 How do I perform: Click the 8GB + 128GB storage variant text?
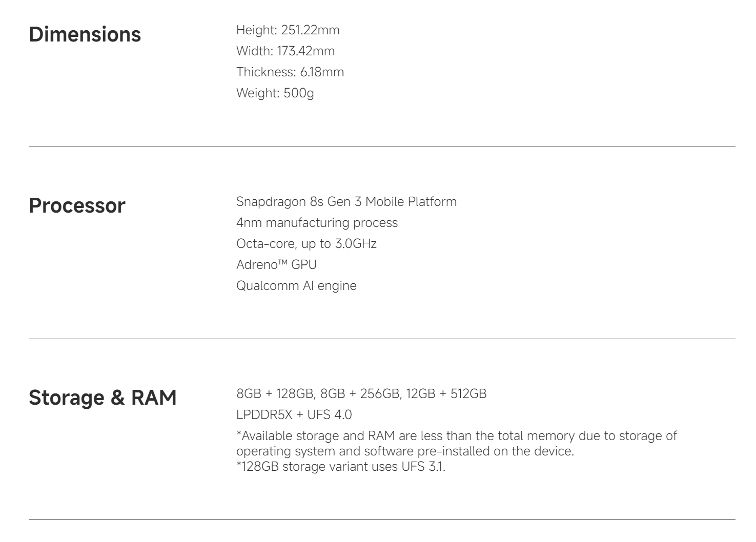pyautogui.click(x=275, y=394)
